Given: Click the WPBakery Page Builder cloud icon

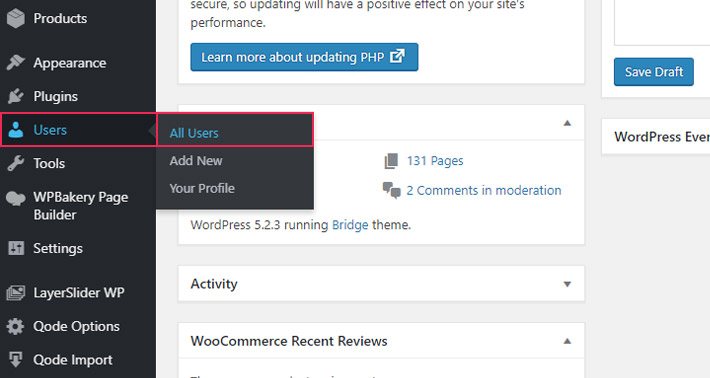Looking at the screenshot, I should [x=16, y=198].
